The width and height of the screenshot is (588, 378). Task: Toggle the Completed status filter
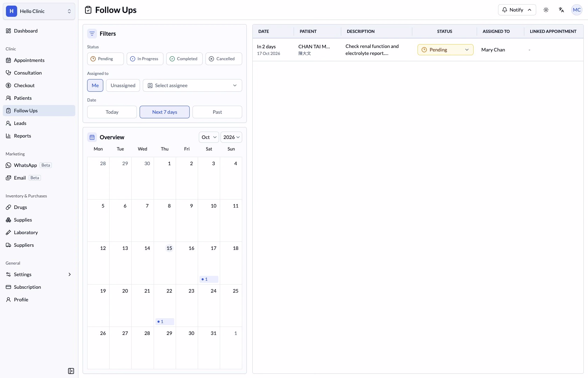tap(184, 59)
